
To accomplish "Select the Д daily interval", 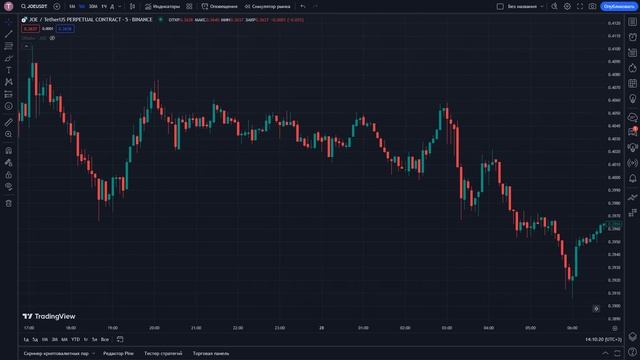I will 112,7.
